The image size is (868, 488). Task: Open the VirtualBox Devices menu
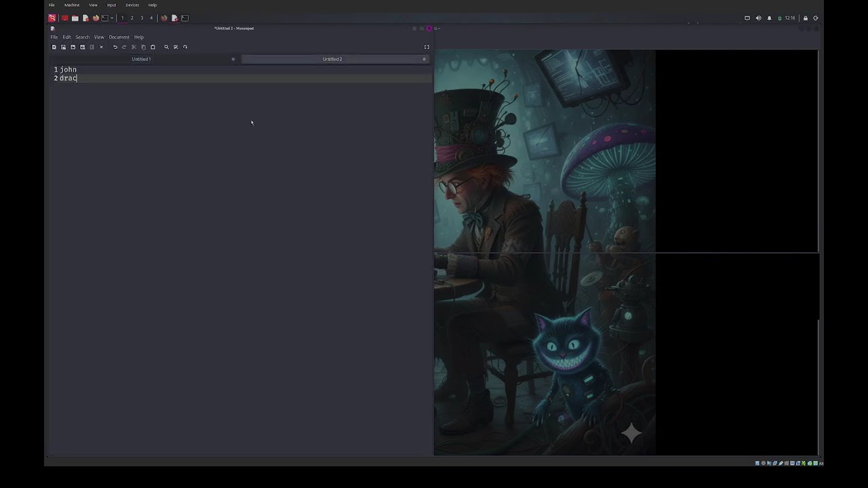pos(132,5)
